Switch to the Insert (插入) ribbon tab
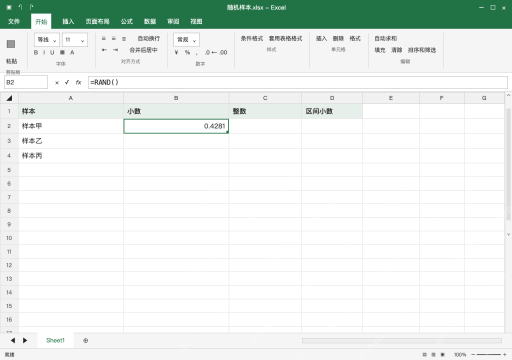The width and height of the screenshot is (512, 360). point(68,21)
